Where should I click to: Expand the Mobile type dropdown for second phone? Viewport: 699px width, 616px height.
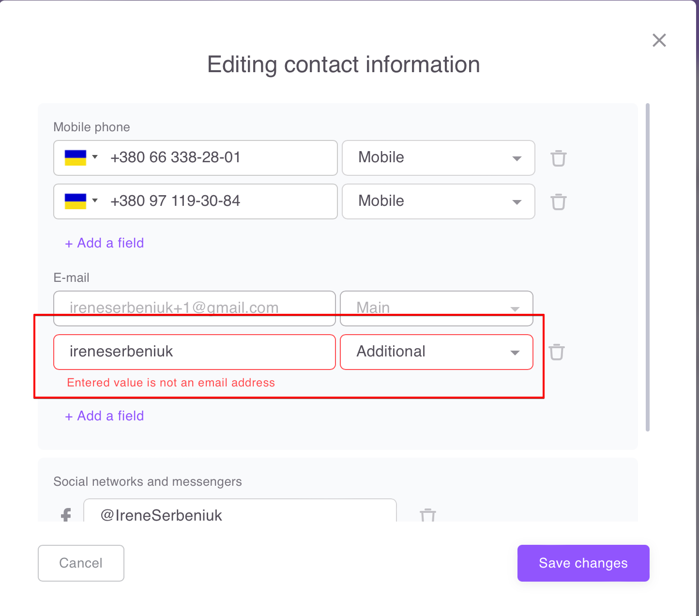pos(438,201)
